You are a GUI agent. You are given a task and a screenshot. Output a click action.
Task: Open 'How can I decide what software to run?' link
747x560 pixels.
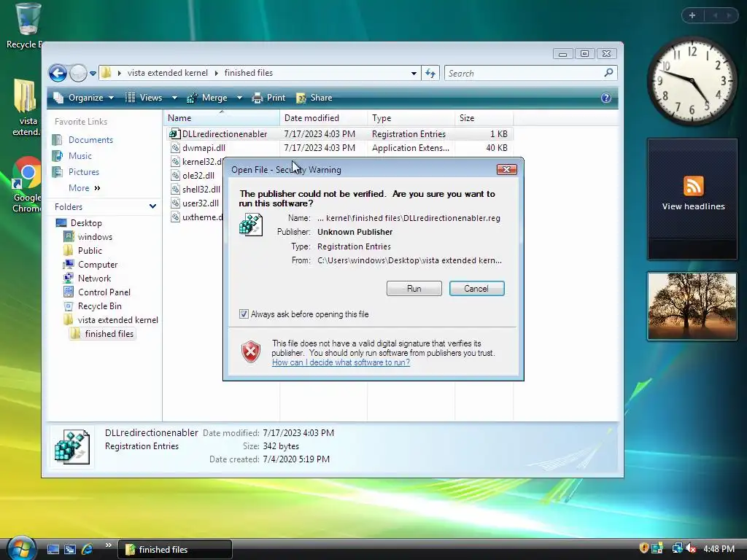click(341, 362)
